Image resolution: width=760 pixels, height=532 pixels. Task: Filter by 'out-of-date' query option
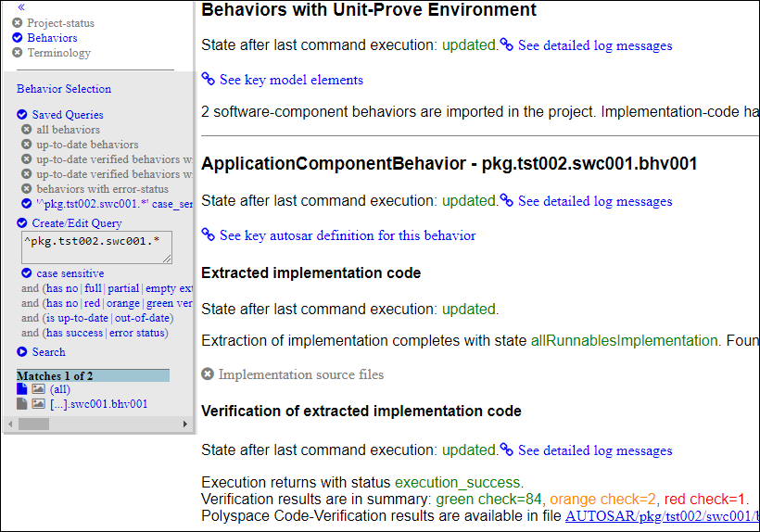[142, 318]
